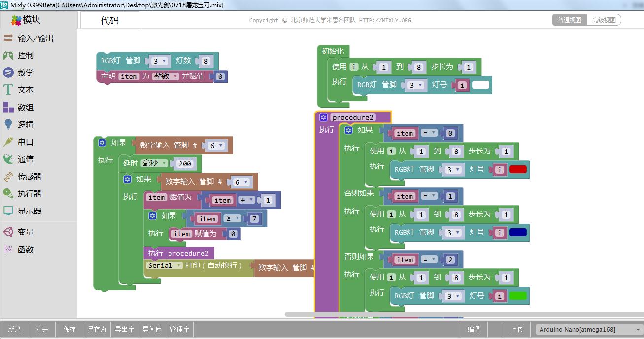Open pin 6 dropdown in outer 数字输入 block
Image resolution: width=644 pixels, height=339 pixels.
click(216, 145)
